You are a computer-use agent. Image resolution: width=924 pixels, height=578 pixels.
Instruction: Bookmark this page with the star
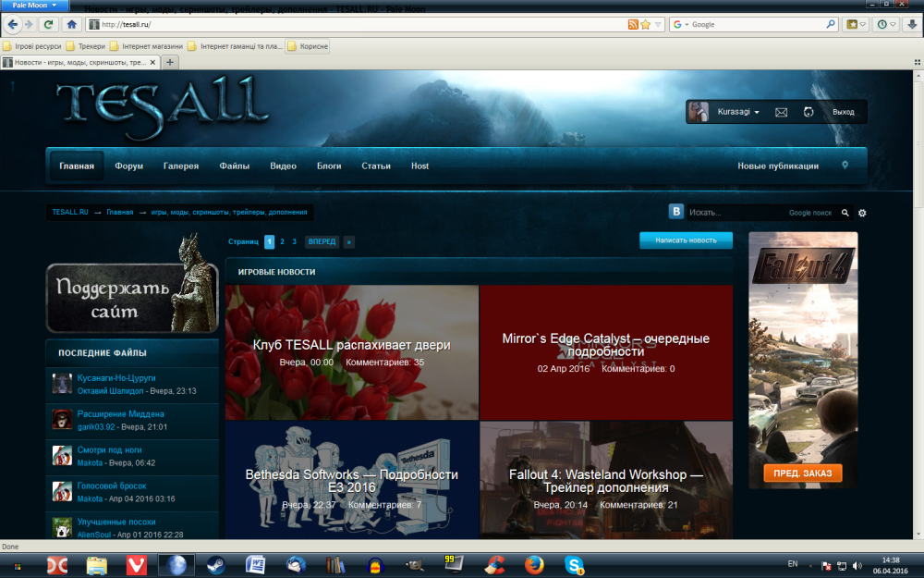point(645,24)
